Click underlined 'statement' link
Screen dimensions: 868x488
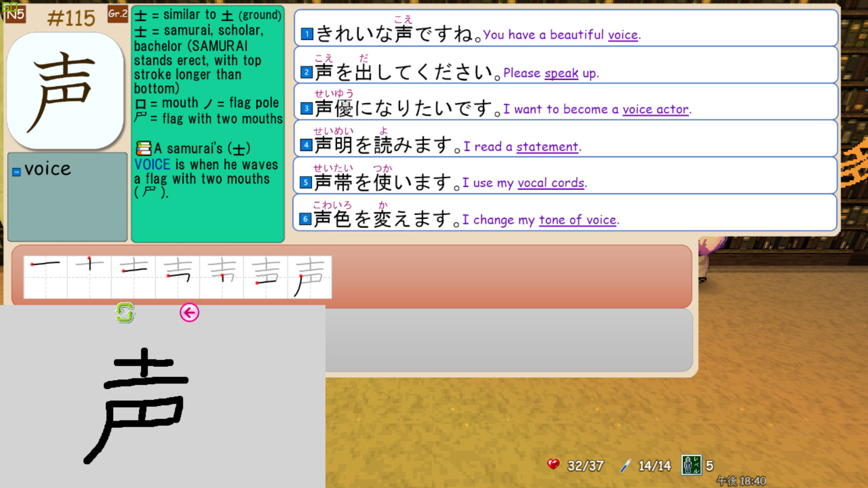pyautogui.click(x=547, y=147)
